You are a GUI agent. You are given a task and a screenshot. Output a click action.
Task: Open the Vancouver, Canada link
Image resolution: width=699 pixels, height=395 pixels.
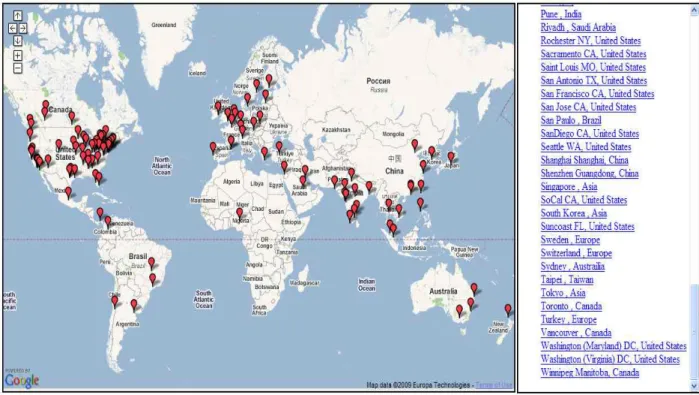coord(576,333)
